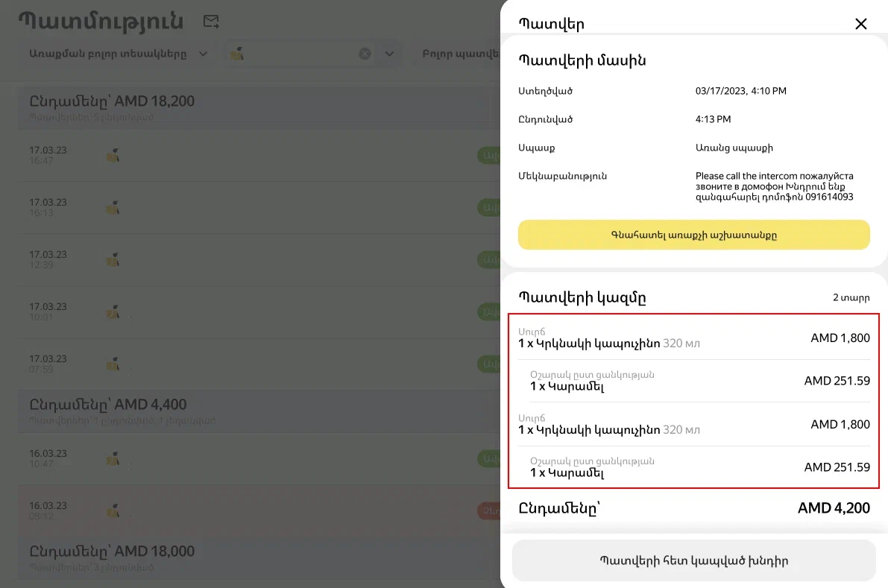Click restaurant logo on the 17.03.23 12:39 order

click(x=113, y=260)
